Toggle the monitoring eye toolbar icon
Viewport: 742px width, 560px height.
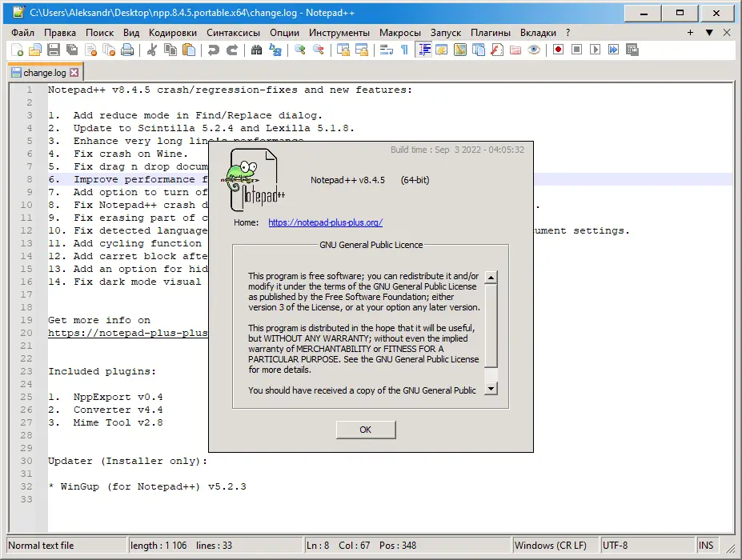tap(534, 50)
